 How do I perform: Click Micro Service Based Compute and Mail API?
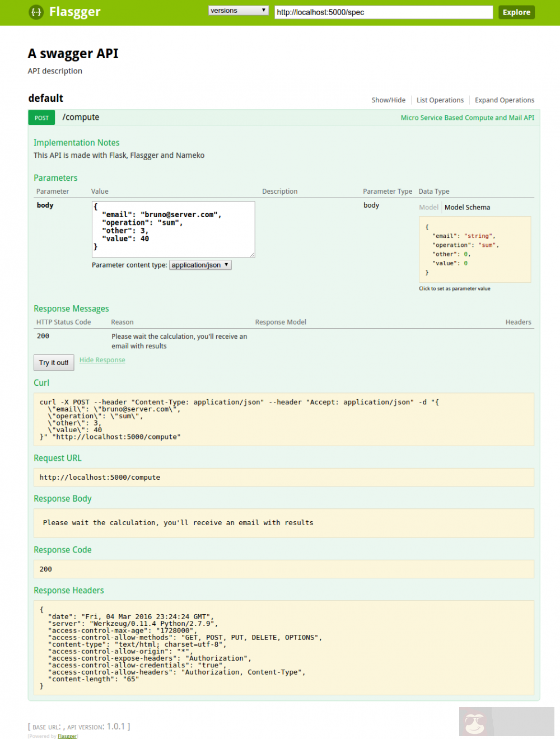tap(467, 118)
